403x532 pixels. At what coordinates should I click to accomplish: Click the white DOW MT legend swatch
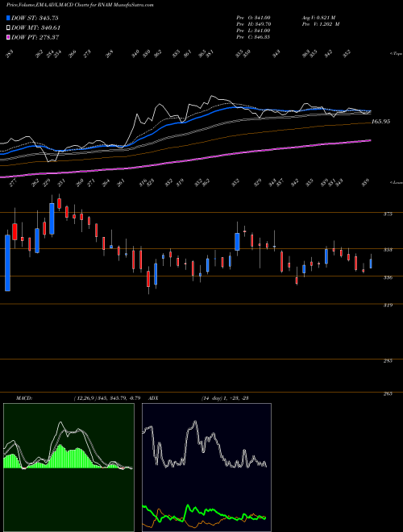(9, 28)
